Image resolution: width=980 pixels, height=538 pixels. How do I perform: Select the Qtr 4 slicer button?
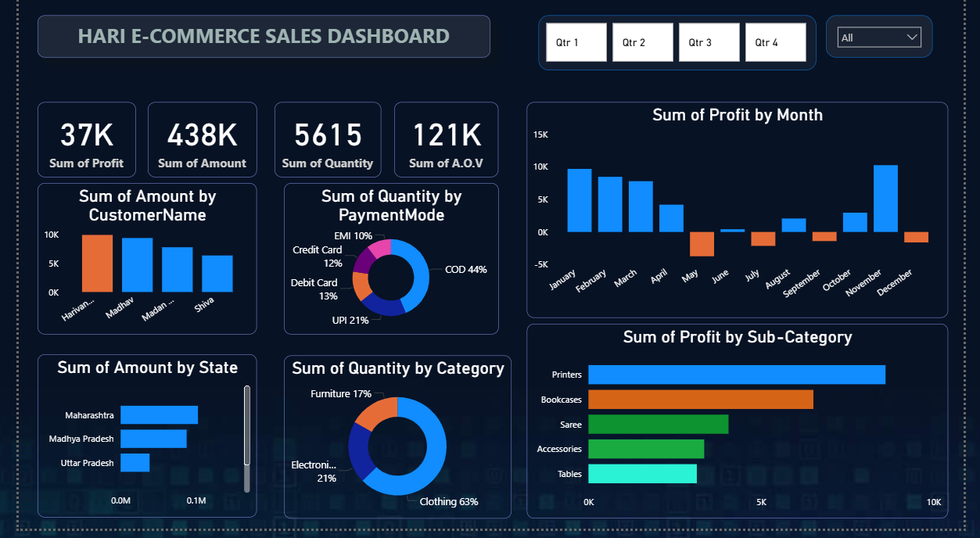pyautogui.click(x=775, y=41)
